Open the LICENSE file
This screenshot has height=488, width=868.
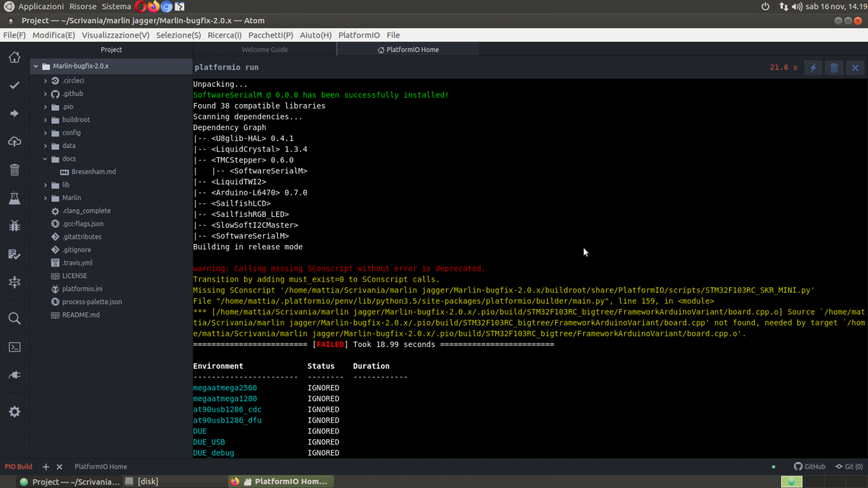pyautogui.click(x=75, y=276)
